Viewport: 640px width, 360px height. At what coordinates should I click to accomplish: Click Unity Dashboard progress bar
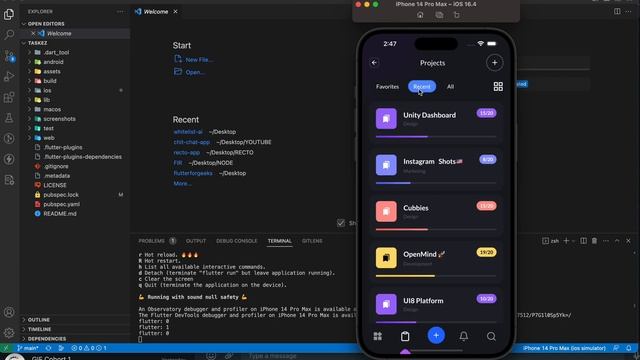[436, 137]
